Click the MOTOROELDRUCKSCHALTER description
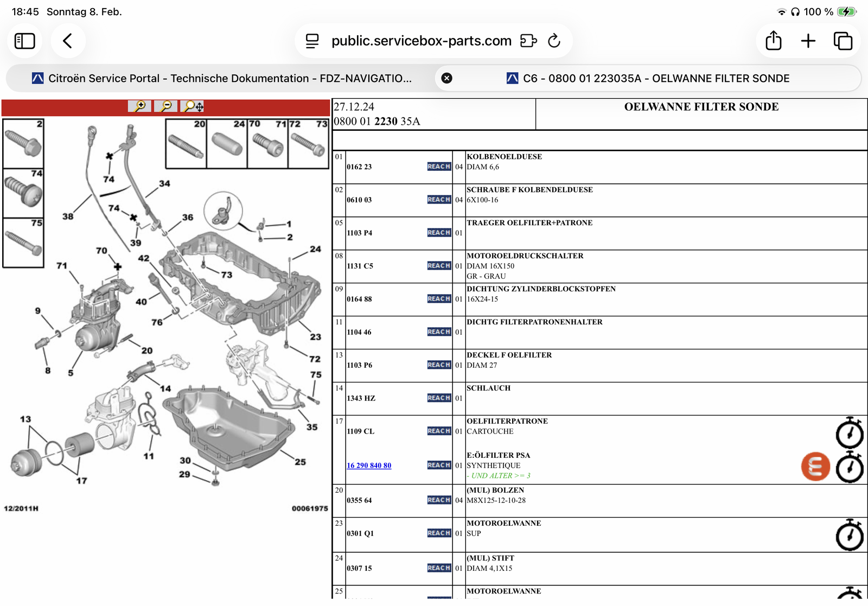The image size is (868, 606). pos(525,256)
